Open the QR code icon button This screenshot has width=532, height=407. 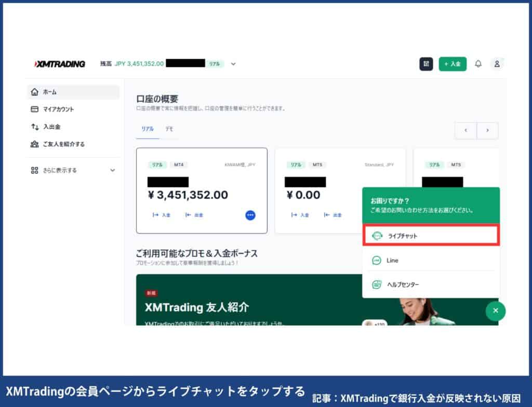(x=426, y=64)
